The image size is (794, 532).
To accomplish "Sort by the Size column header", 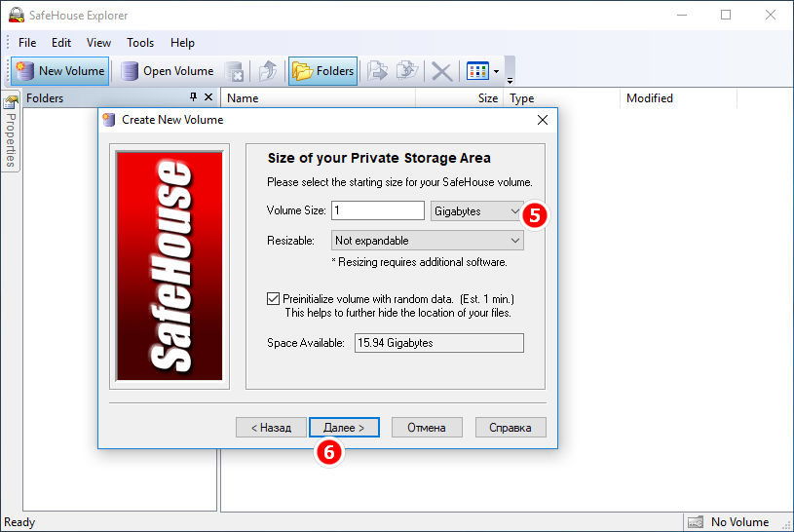I will tap(459, 98).
